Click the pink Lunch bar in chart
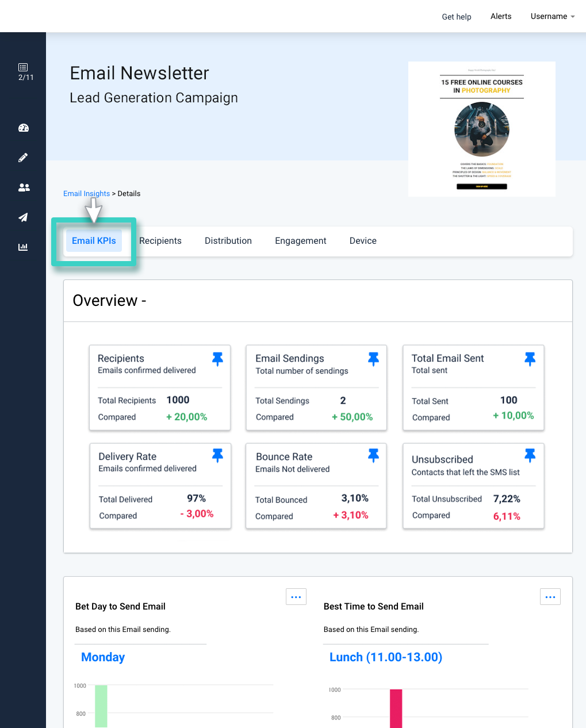This screenshot has height=728, width=586. point(396,708)
